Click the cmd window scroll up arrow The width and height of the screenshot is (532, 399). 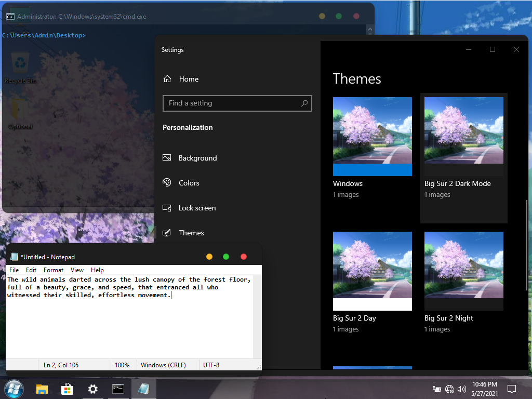tap(370, 29)
